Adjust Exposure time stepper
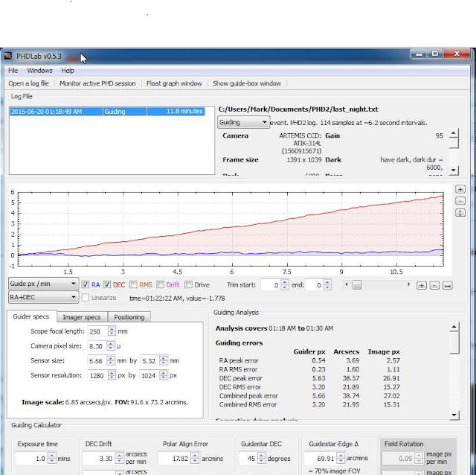This screenshot has width=476, height=475. tap(52, 459)
